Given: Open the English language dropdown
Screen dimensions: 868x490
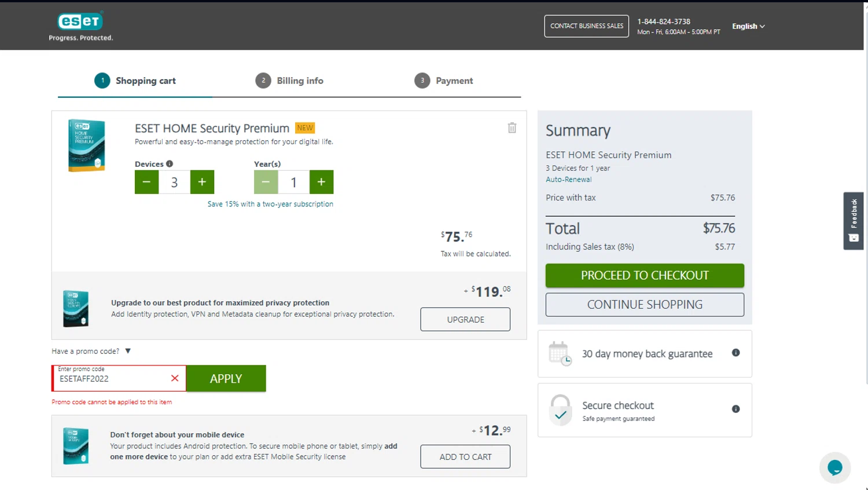Looking at the screenshot, I should (x=748, y=26).
